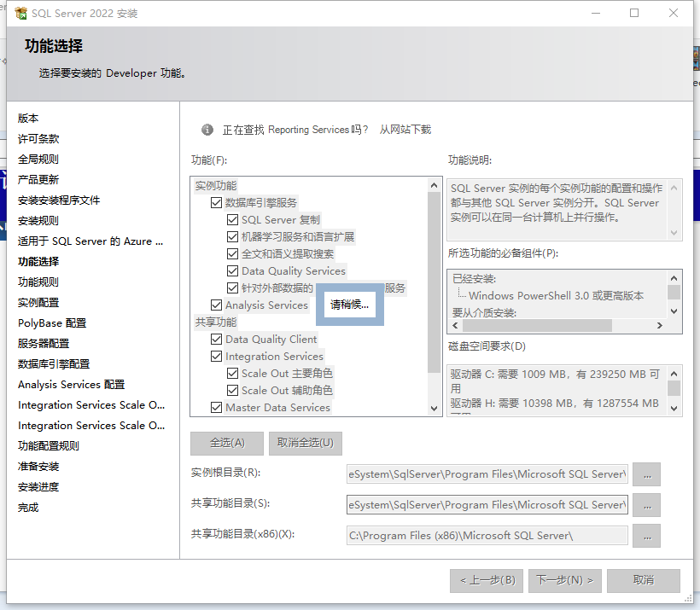Browse for 实例根目录 with the ... button
Screen dimensions: 700x610
[x=647, y=474]
